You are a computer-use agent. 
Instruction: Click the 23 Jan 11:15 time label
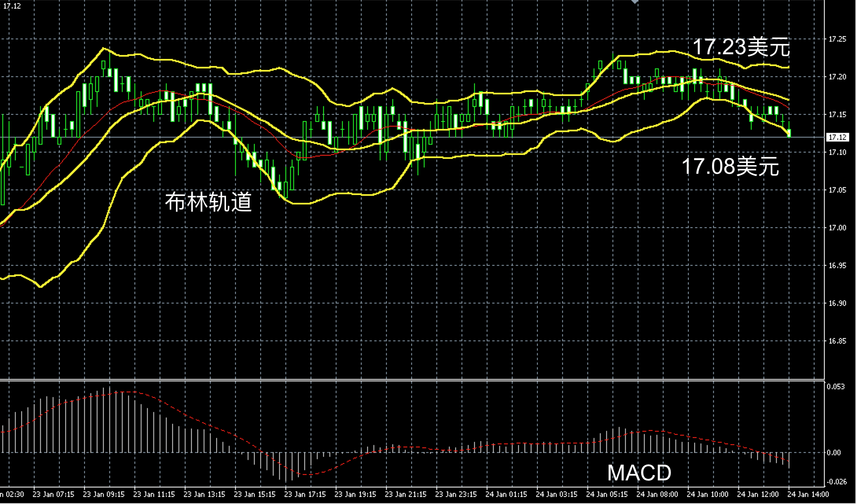point(154,494)
